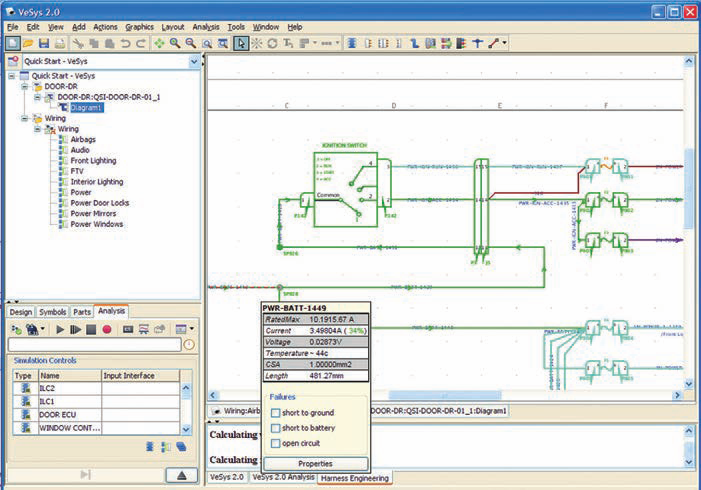Image resolution: width=701 pixels, height=490 pixels.
Task: Click the Zoom to area magnifier icon
Action: click(207, 43)
